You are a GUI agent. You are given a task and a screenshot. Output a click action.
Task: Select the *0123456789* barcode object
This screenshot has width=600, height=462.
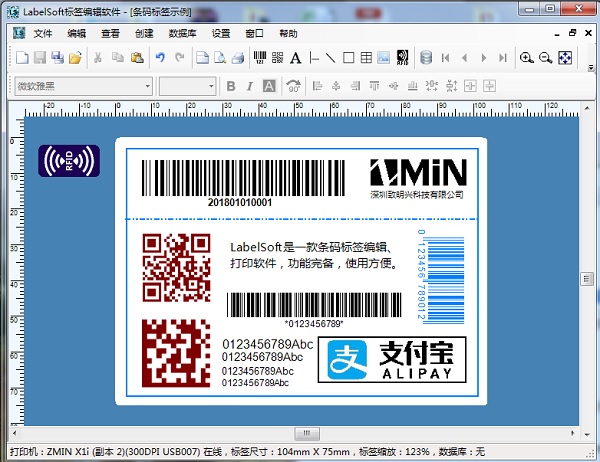point(314,310)
